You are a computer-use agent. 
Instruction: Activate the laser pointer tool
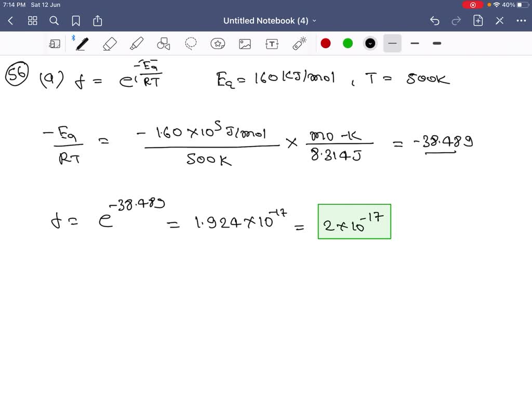299,44
